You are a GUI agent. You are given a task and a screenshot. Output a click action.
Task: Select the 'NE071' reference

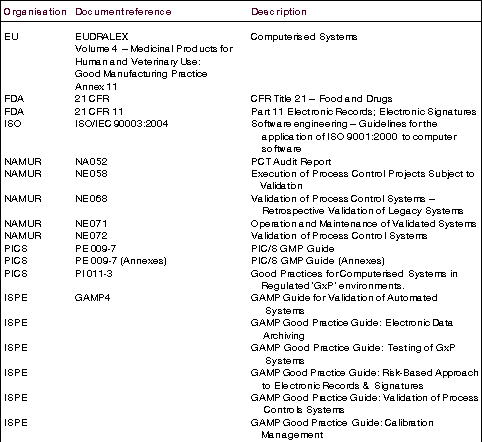[91, 224]
